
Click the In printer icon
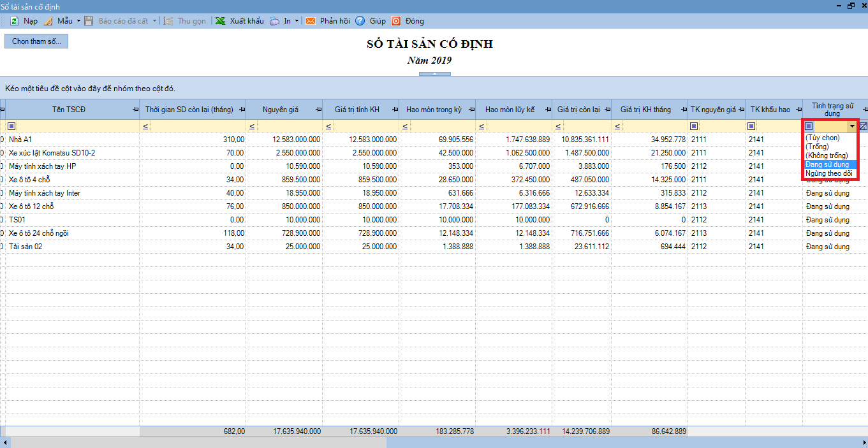(x=274, y=21)
